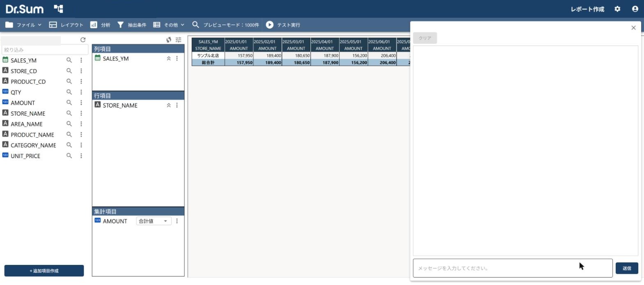Search values of the STORE_CD field
This screenshot has height=285, width=644.
click(x=69, y=71)
